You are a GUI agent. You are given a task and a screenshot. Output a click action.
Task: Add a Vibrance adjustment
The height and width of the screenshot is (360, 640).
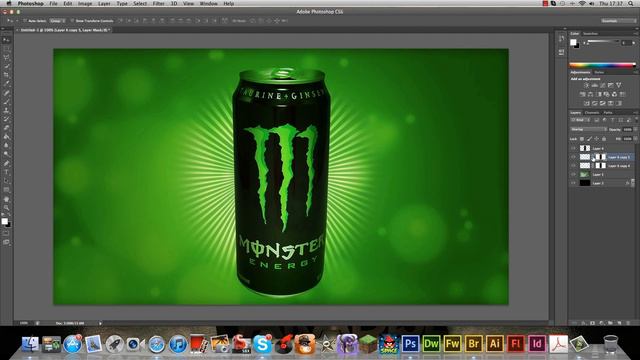[x=619, y=85]
